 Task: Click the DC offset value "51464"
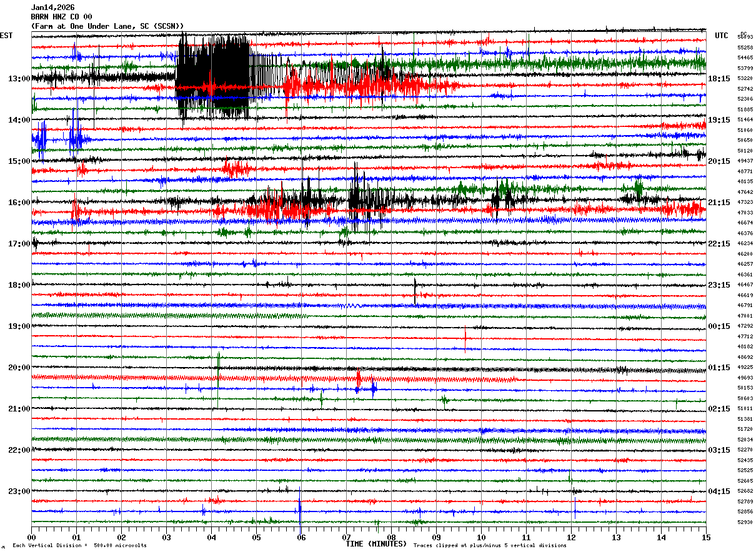(745, 119)
